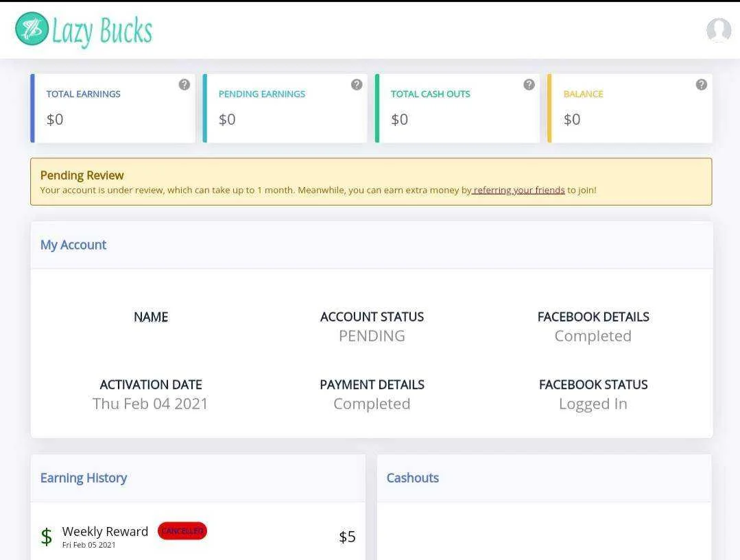Viewport: 740px width, 560px height.
Task: Click the Cashouts section header
Action: point(412,478)
